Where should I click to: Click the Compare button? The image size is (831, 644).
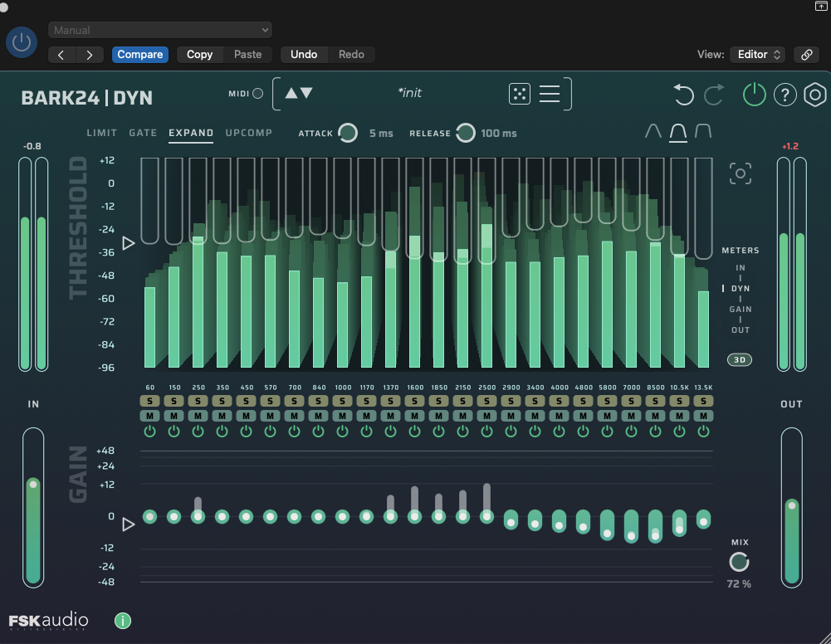[x=140, y=55]
